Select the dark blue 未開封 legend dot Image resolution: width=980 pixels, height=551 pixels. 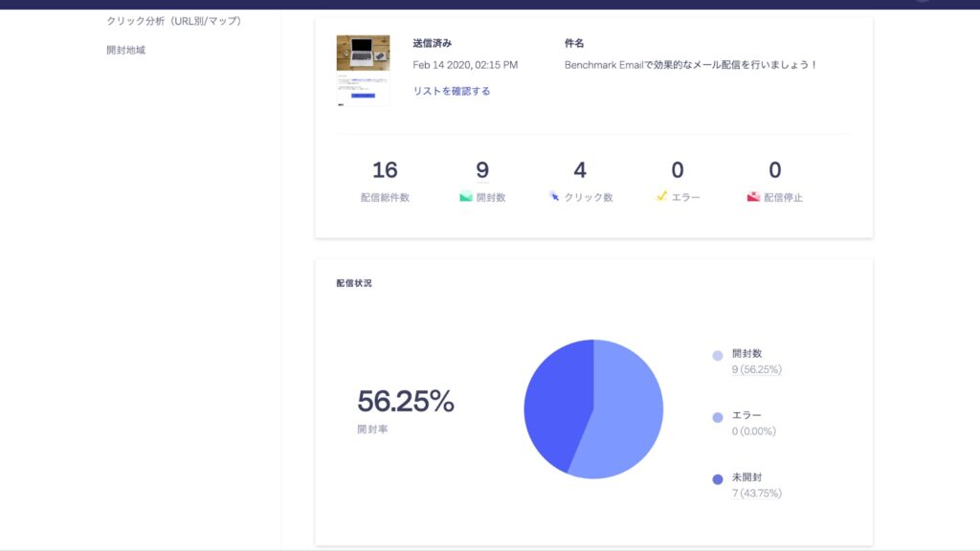(718, 479)
